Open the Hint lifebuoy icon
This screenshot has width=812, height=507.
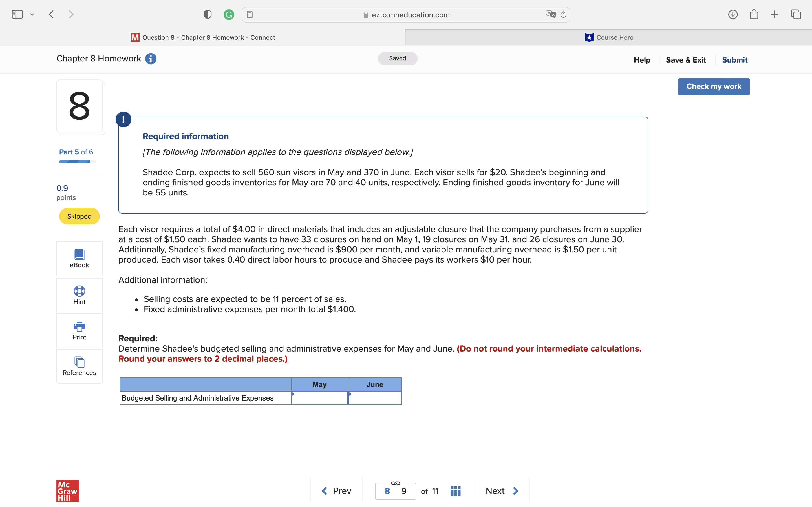pyautogui.click(x=79, y=291)
